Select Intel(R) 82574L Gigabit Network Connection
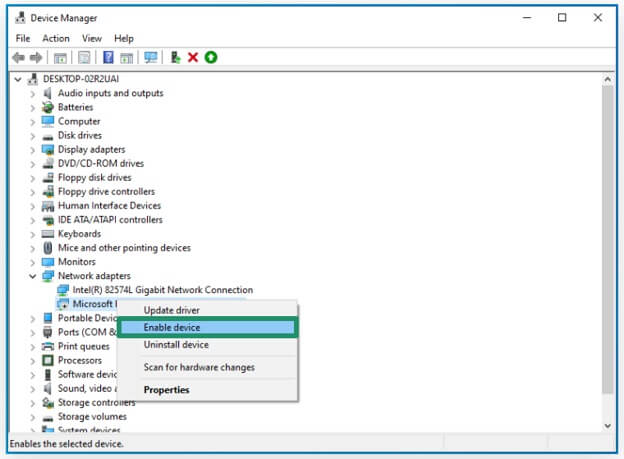 pyautogui.click(x=163, y=290)
